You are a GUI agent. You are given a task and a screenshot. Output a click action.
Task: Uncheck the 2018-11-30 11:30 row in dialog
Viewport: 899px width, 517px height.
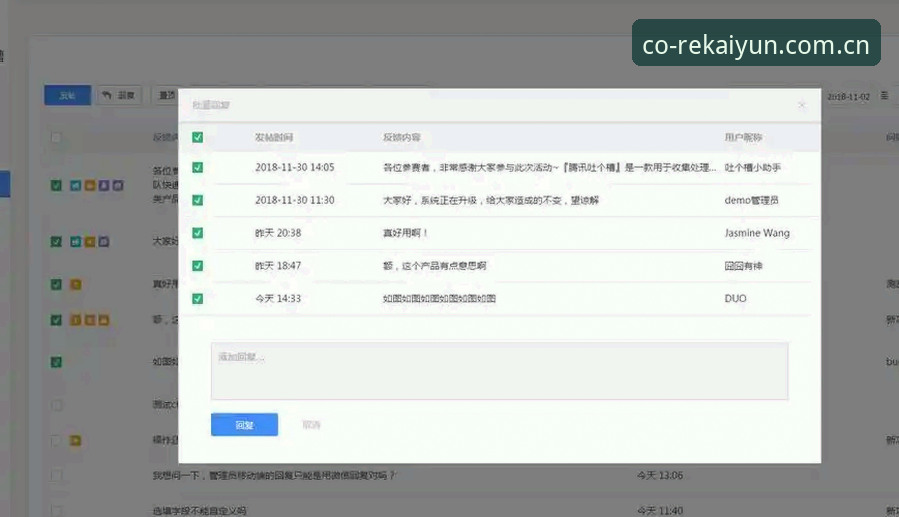click(x=198, y=200)
